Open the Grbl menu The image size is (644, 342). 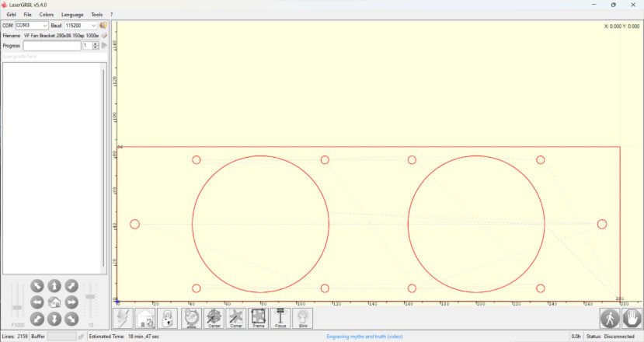click(x=11, y=15)
